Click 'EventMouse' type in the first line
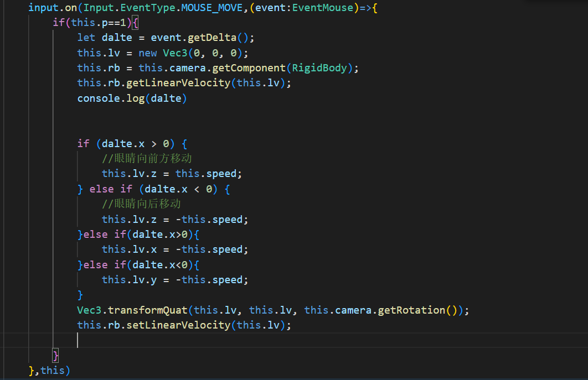 click(323, 8)
